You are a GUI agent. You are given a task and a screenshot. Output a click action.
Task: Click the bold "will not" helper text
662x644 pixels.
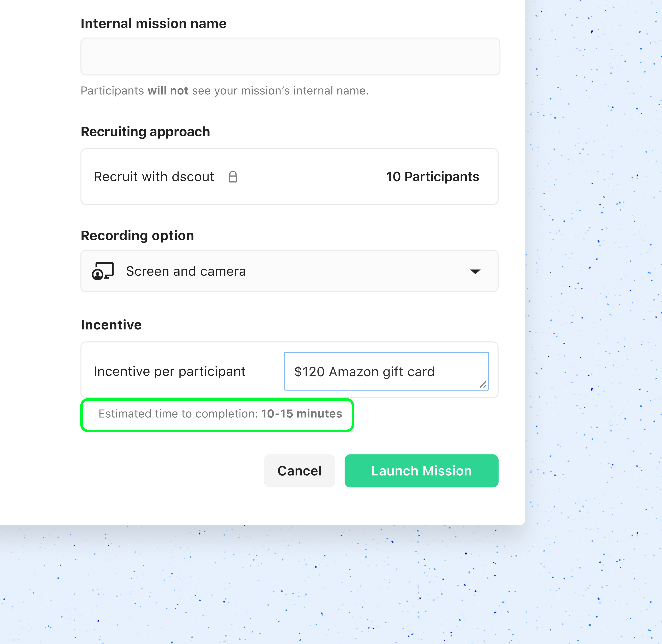(x=168, y=91)
